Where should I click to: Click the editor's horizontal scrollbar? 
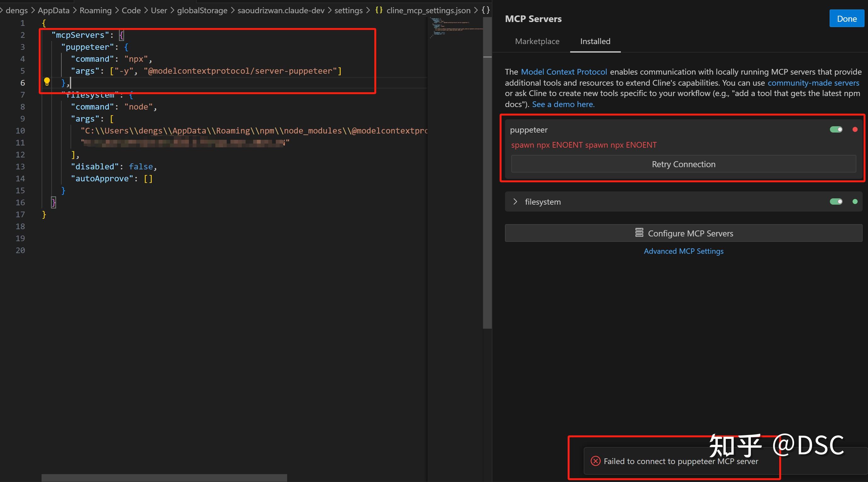click(164, 478)
